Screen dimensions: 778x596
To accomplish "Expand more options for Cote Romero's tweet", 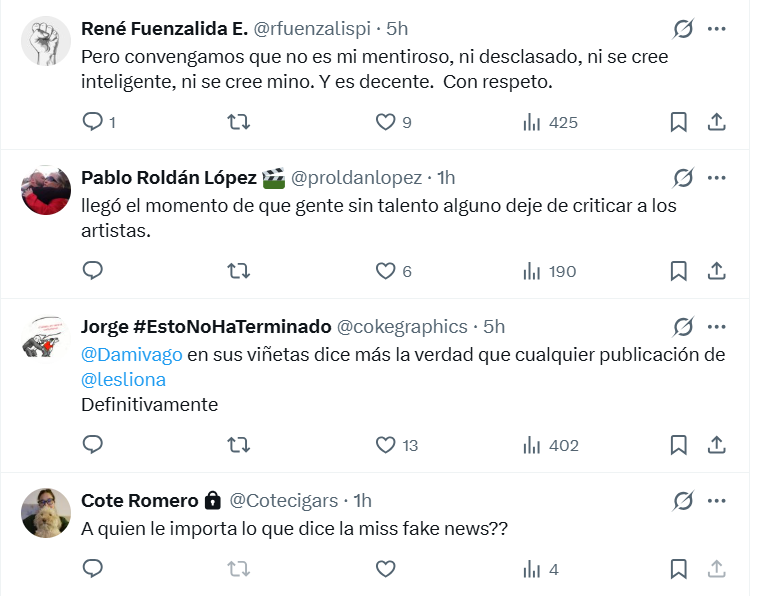I will [x=716, y=500].
